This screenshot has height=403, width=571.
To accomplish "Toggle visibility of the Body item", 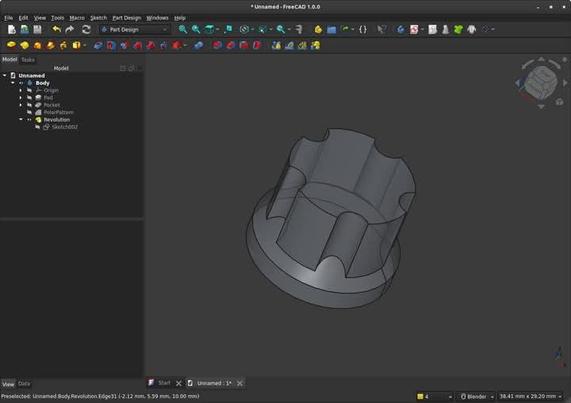I will tap(21, 83).
